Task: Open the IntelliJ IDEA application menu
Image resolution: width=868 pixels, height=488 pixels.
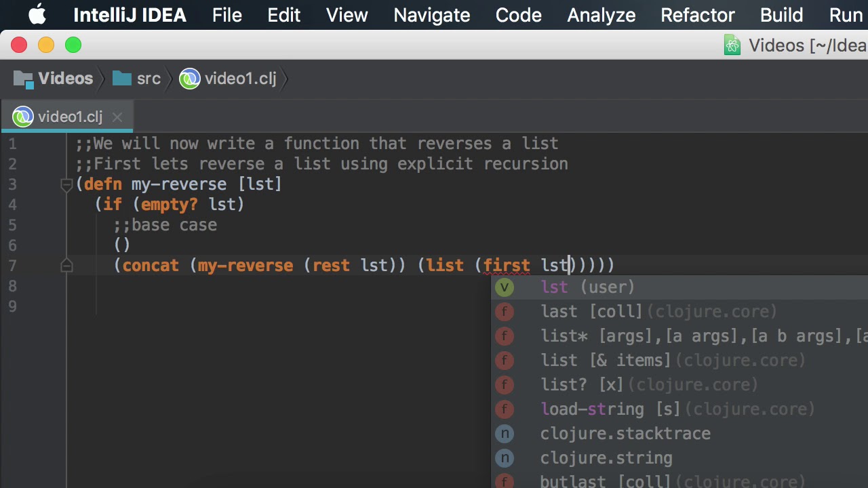Action: pyautogui.click(x=130, y=15)
